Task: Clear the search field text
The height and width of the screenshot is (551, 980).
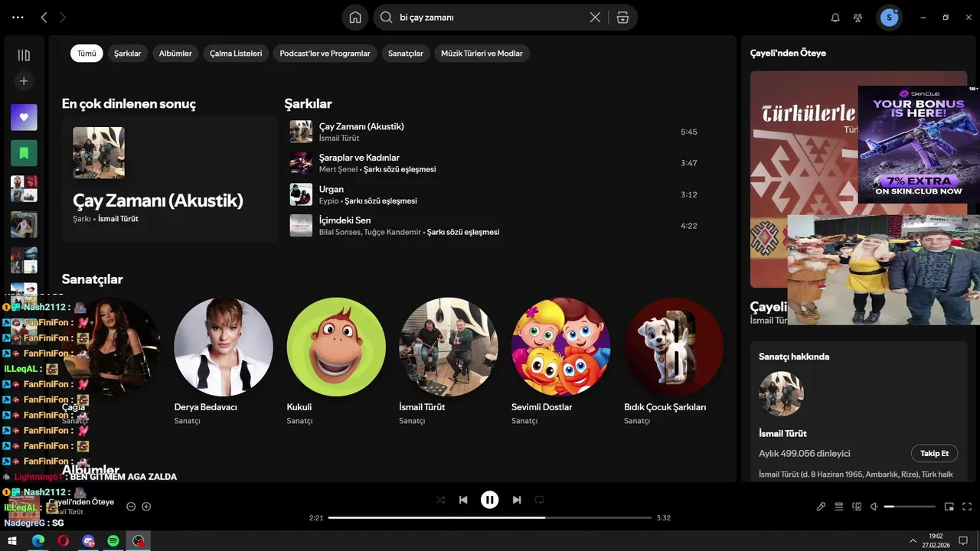Action: [x=595, y=17]
